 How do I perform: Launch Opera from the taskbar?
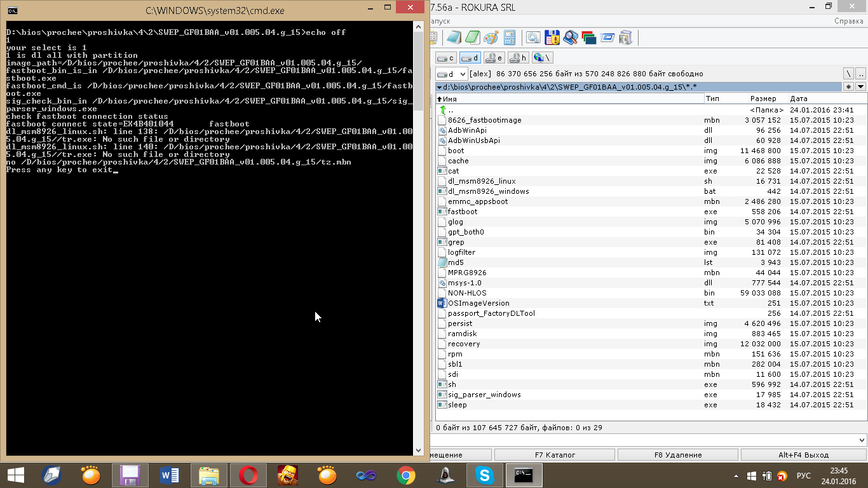pos(248,475)
